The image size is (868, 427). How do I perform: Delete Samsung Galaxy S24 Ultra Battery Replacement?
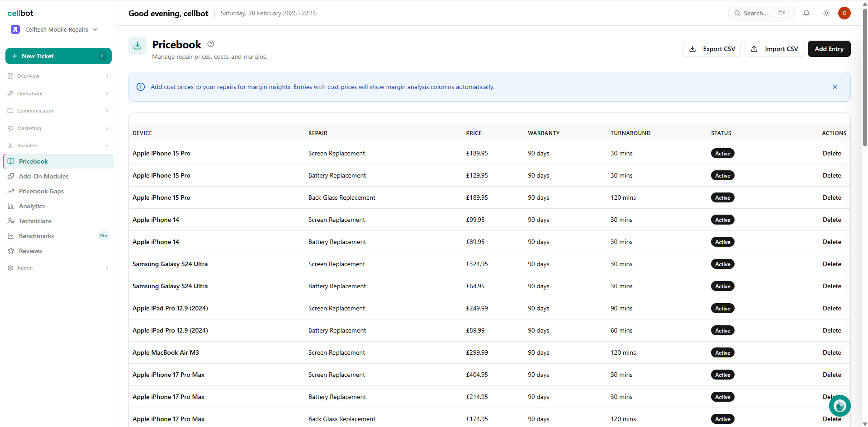pyautogui.click(x=832, y=286)
